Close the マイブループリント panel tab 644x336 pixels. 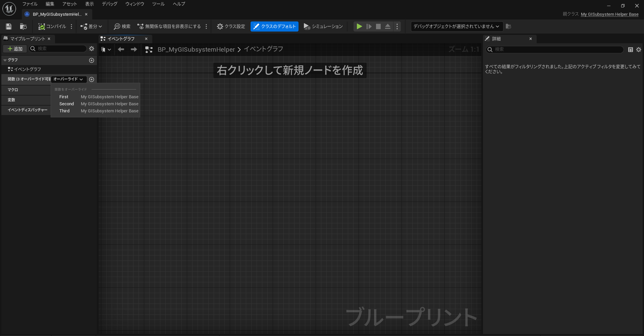pyautogui.click(x=49, y=39)
